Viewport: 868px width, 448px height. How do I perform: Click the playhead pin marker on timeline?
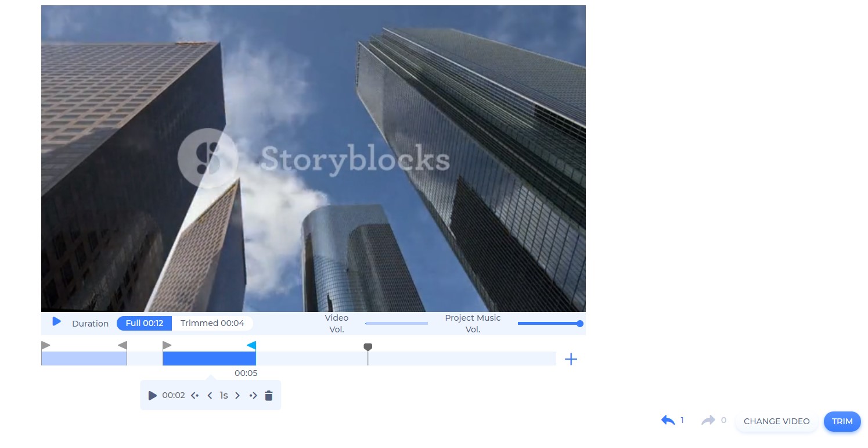pyautogui.click(x=368, y=347)
